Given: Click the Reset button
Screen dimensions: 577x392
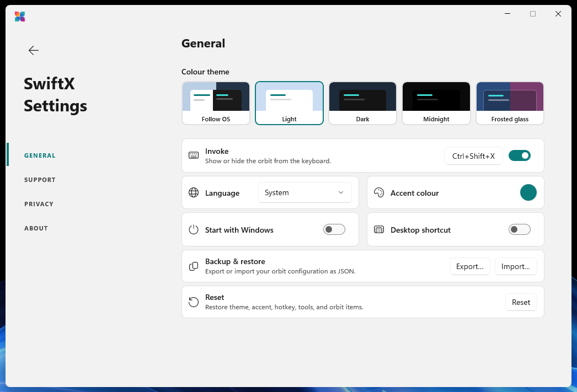Looking at the screenshot, I should coord(521,302).
